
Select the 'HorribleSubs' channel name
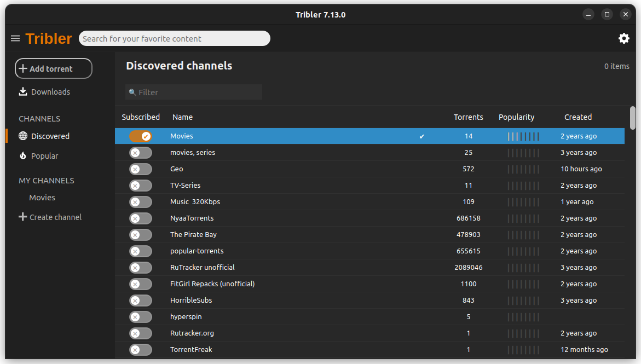(191, 300)
